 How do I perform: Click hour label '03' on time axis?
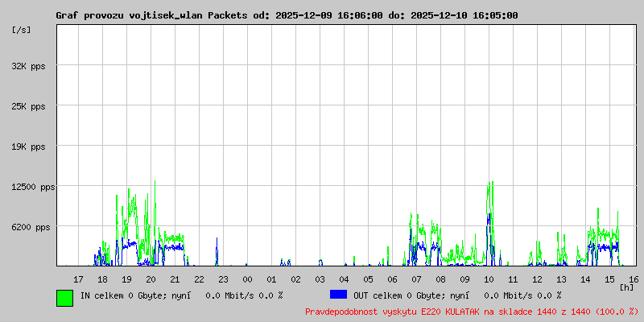[320, 279]
